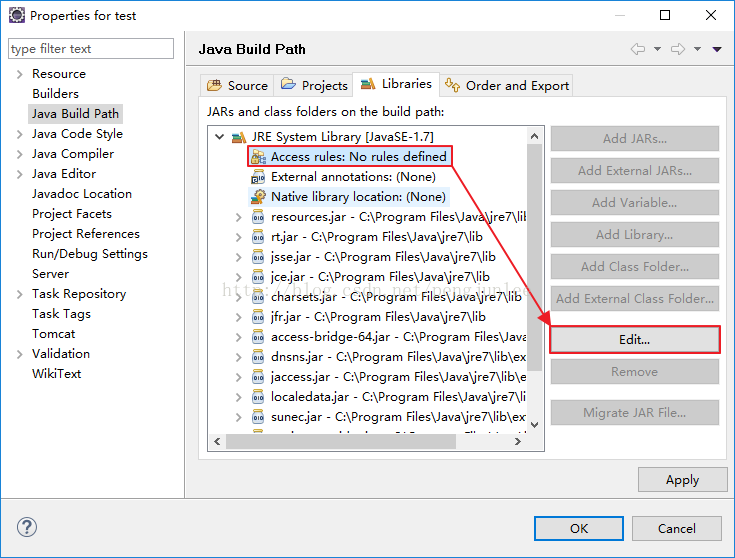Click the Add External JARs... button
The width and height of the screenshot is (735, 558).
[635, 171]
